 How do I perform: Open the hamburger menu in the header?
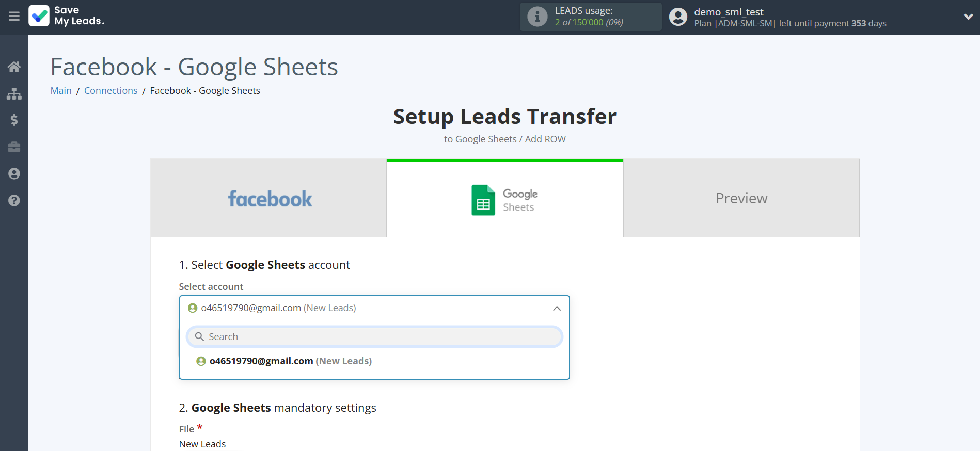coord(14,17)
